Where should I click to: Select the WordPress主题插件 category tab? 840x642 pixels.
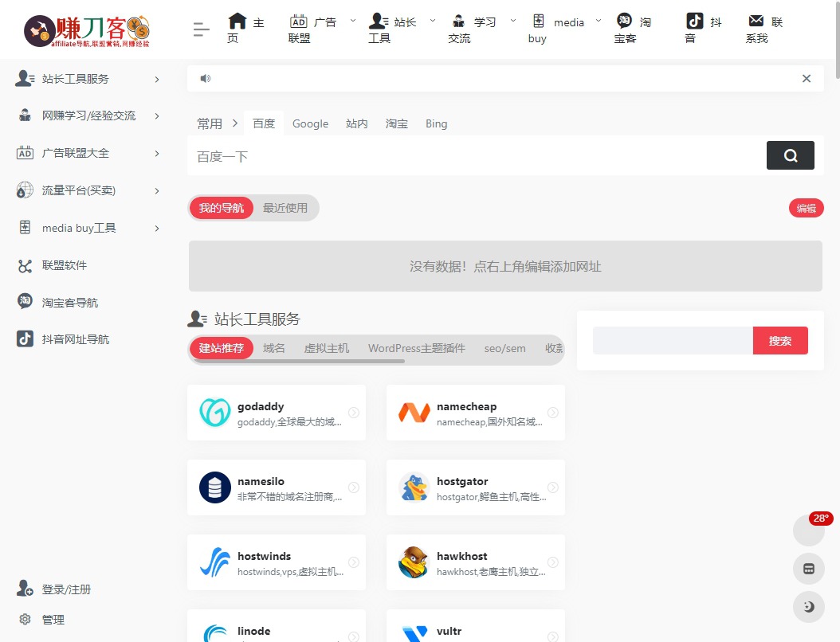(x=416, y=349)
